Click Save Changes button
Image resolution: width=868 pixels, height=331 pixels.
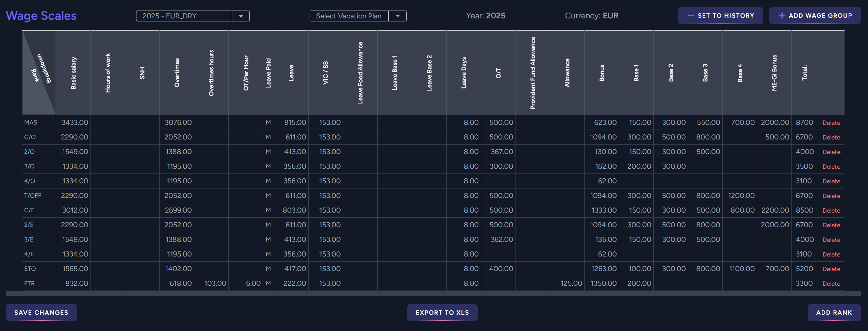[x=41, y=312]
